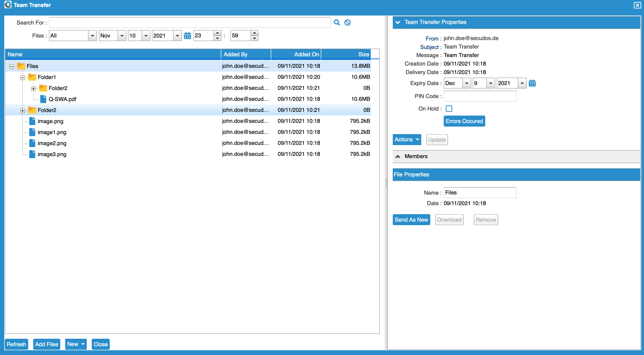Click the search magnifier icon

(x=337, y=23)
